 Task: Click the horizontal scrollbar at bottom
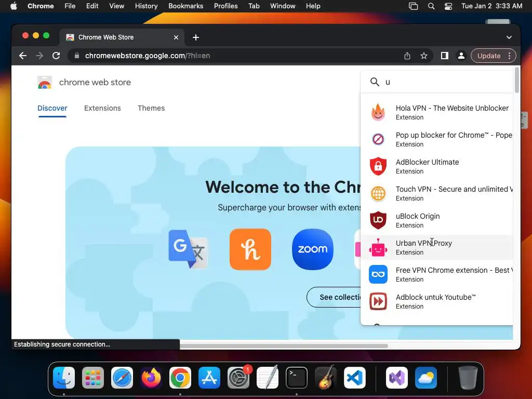pos(284,346)
